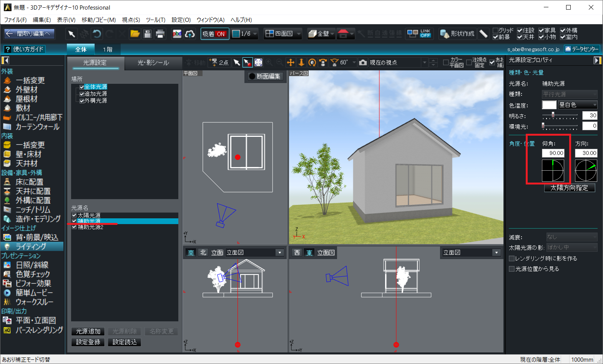This screenshot has width=603, height=364.
Task: Expand the 現在の視点 viewpoint dropdown
Action: [424, 62]
